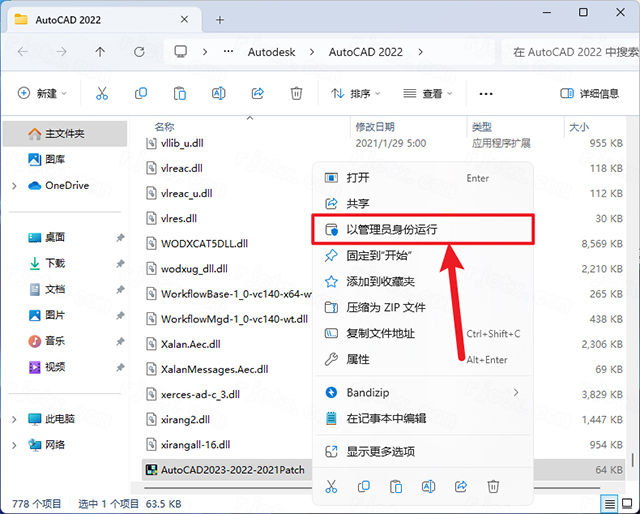Click the Rename icon in the context menu
The width and height of the screenshot is (640, 514).
[428, 487]
